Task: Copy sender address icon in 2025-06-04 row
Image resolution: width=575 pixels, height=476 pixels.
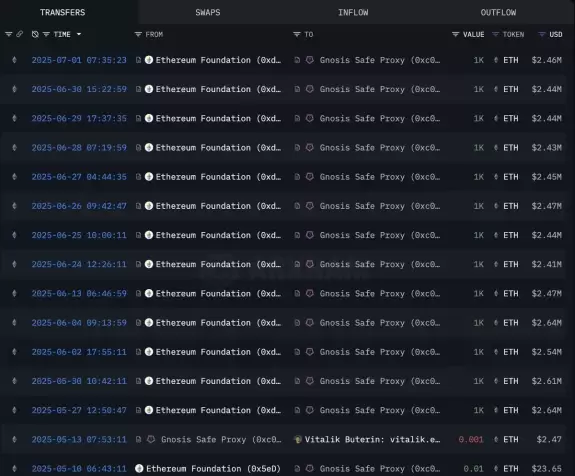Action: 138,323
